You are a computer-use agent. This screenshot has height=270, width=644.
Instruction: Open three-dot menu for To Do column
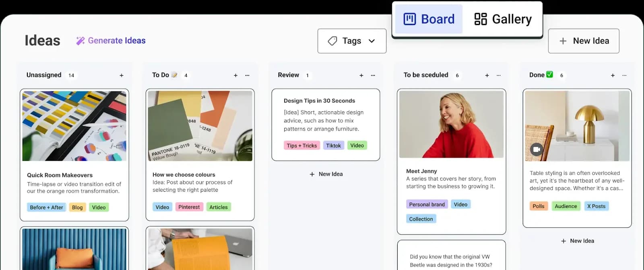(x=247, y=75)
